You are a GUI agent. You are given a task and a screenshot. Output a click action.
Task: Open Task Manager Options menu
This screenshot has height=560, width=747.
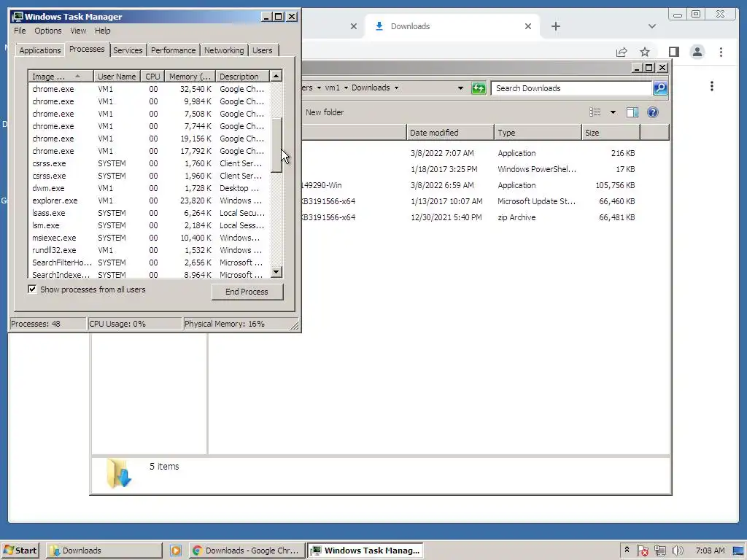pos(47,31)
